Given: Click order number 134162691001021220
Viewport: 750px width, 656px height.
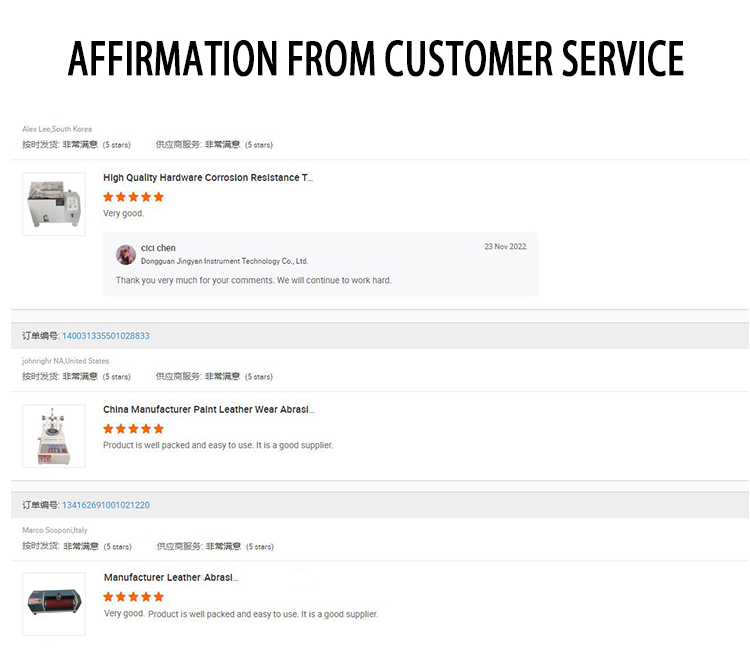Looking at the screenshot, I should coord(105,505).
